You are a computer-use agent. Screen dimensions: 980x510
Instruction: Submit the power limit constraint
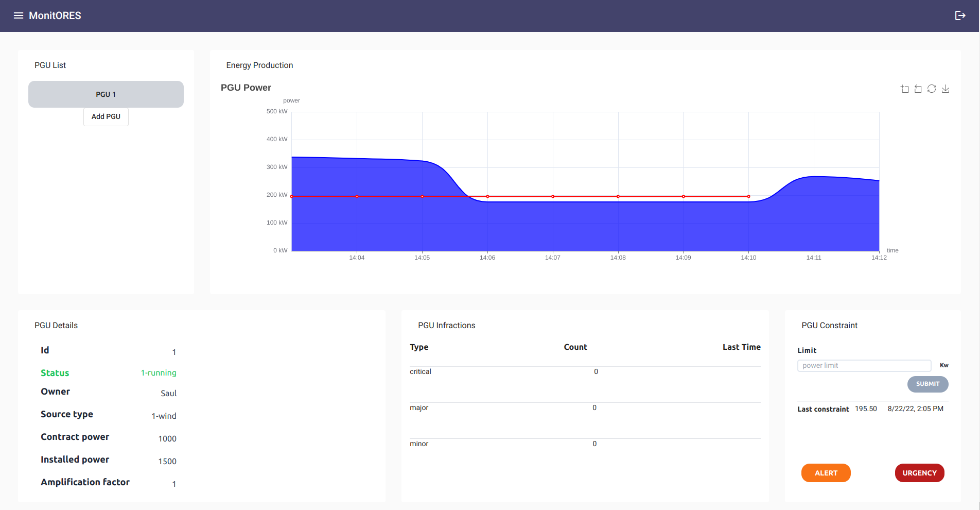pyautogui.click(x=927, y=384)
